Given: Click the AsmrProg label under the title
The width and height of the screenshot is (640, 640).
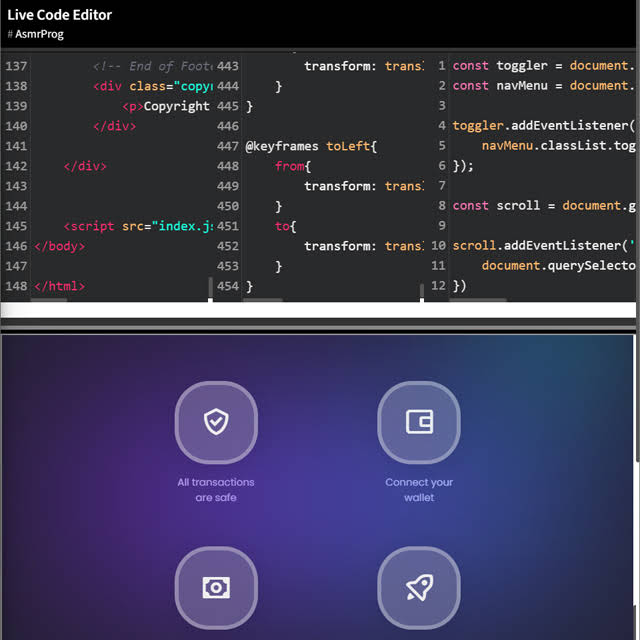Looking at the screenshot, I should (38, 34).
